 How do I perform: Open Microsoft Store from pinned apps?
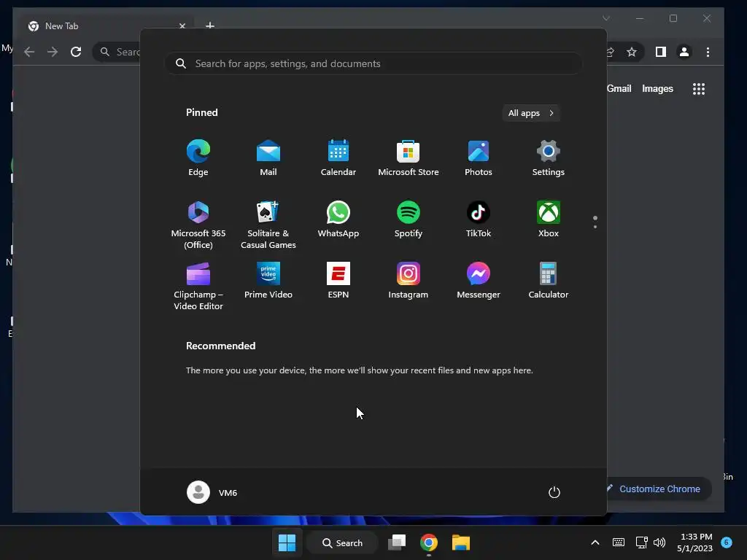tap(409, 157)
